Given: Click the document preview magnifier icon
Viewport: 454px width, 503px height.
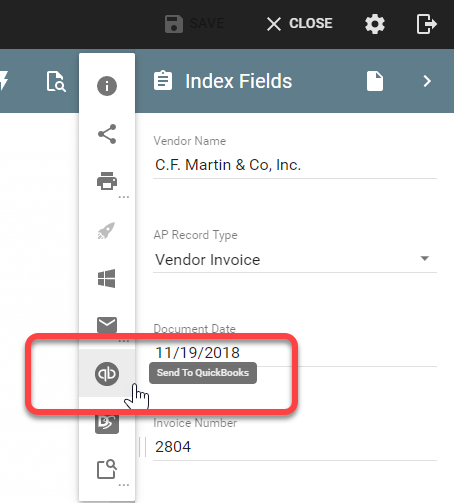Looking at the screenshot, I should (56, 81).
